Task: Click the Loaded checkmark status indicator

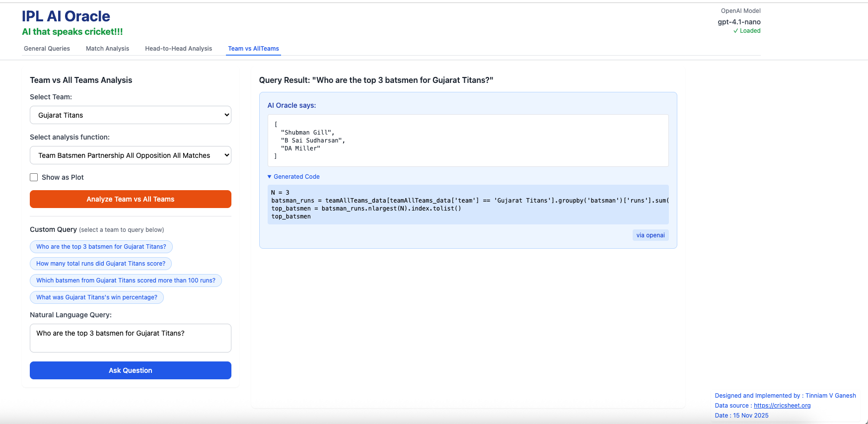Action: click(747, 31)
